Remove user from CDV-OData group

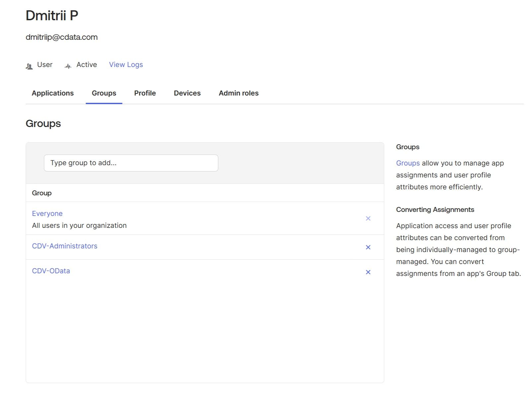pos(368,272)
